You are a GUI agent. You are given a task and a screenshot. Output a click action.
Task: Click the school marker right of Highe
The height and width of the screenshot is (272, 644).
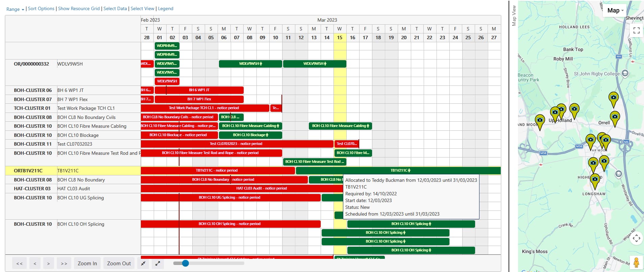click(x=618, y=174)
